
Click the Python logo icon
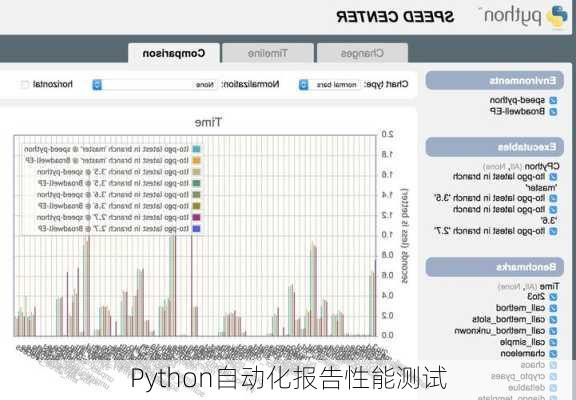557,16
